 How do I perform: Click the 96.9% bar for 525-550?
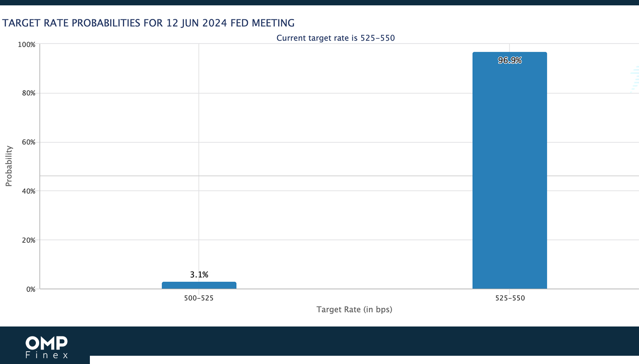coord(510,170)
